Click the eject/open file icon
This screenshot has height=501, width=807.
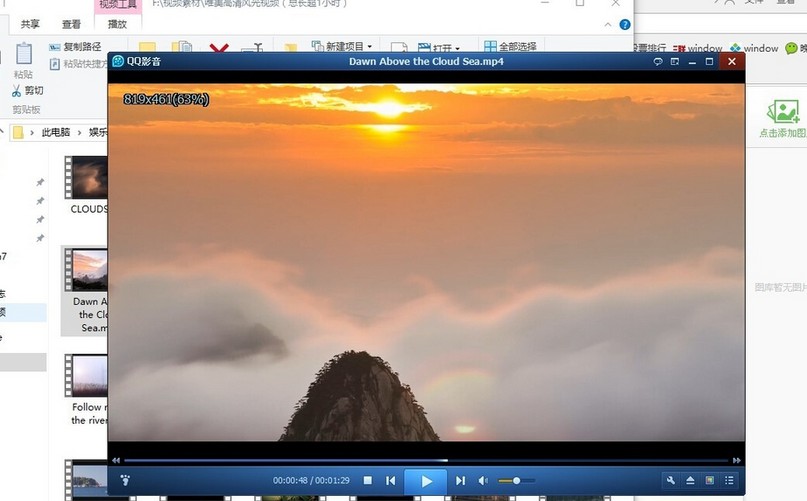pyautogui.click(x=690, y=481)
